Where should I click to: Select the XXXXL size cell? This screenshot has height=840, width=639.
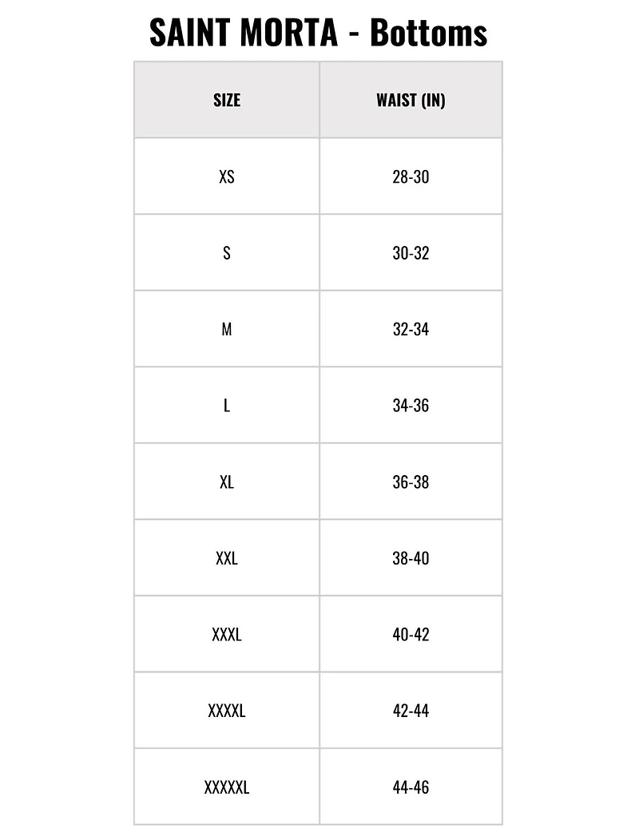click(x=227, y=711)
